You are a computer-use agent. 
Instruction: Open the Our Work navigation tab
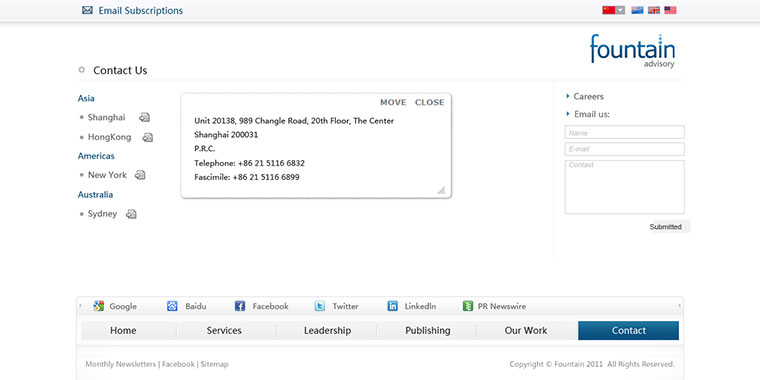point(526,331)
